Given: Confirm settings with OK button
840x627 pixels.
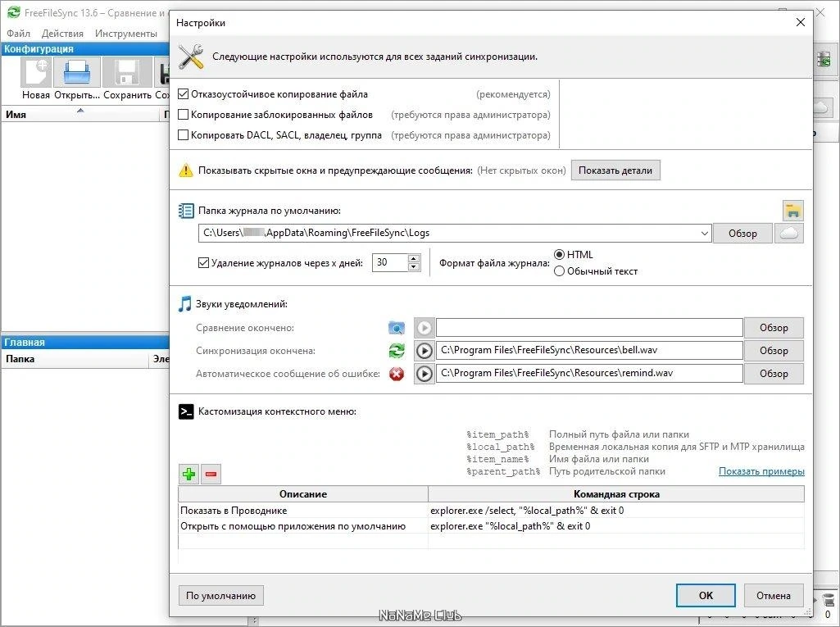Looking at the screenshot, I should click(706, 595).
